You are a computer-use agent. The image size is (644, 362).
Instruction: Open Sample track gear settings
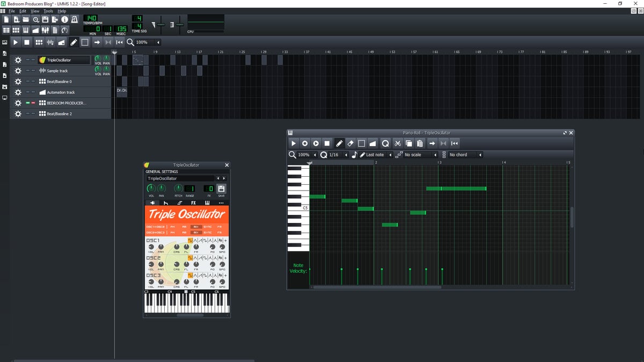tap(18, 71)
